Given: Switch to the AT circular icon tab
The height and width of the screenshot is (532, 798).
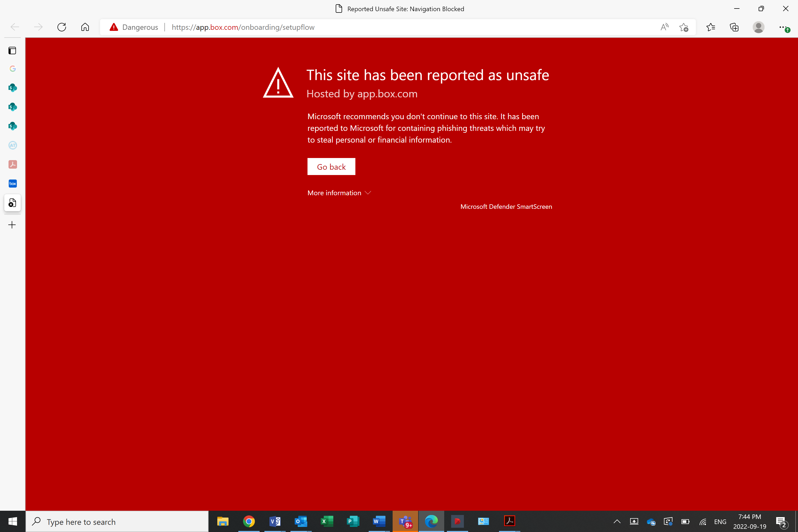Looking at the screenshot, I should (13, 145).
